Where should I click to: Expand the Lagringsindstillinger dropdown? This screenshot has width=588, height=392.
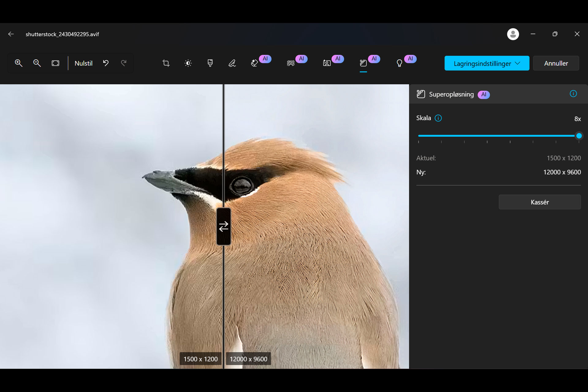click(x=487, y=63)
